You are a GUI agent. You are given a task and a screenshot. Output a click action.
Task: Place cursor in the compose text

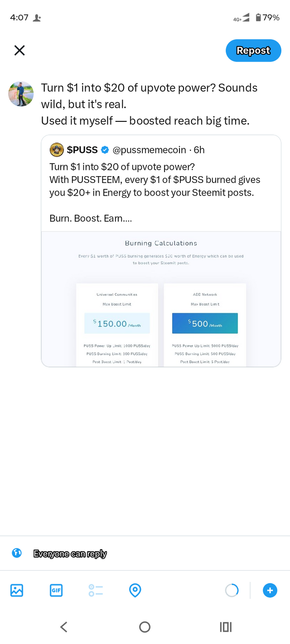coord(150,104)
